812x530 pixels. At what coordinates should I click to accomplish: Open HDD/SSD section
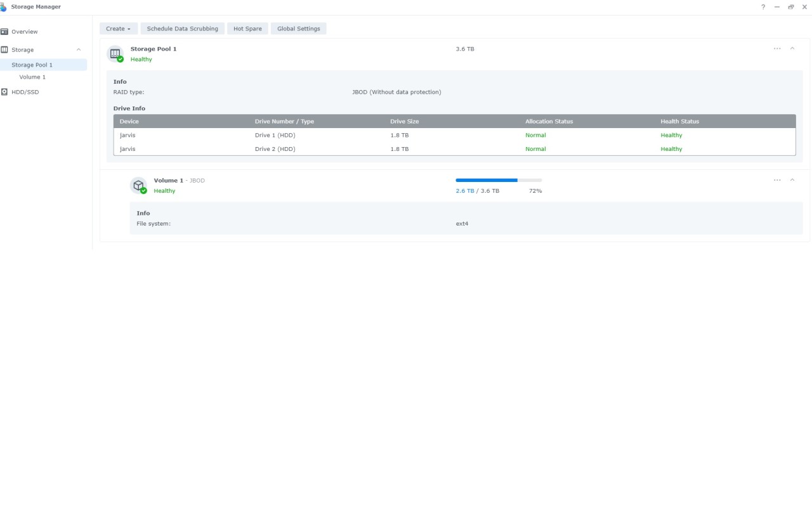click(25, 92)
